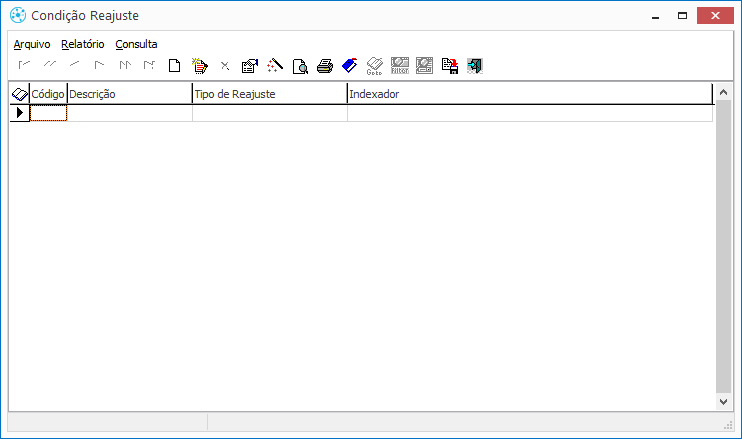The width and height of the screenshot is (742, 439).
Task: Click the magic wand toolbar icon
Action: click(275, 65)
